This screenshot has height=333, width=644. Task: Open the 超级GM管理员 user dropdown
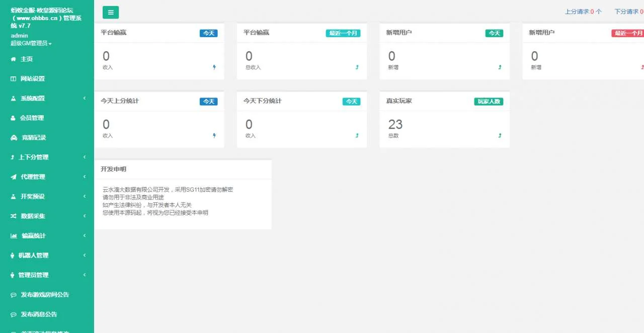pyautogui.click(x=31, y=44)
